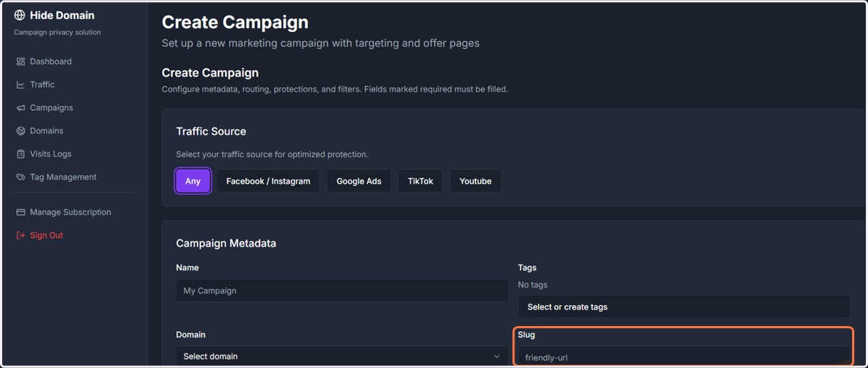Click the Slug friendly-url input

[x=684, y=357]
